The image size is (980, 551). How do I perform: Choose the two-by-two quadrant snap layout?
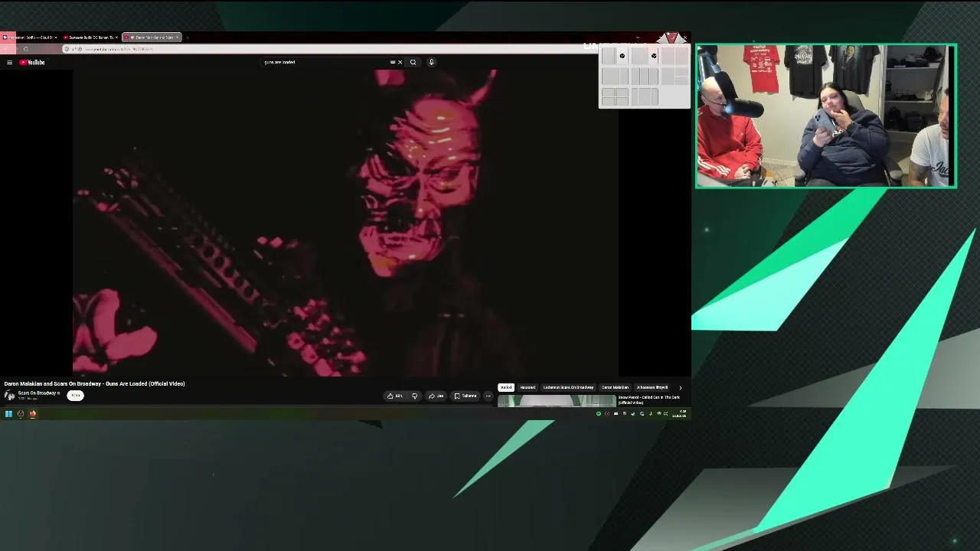615,96
